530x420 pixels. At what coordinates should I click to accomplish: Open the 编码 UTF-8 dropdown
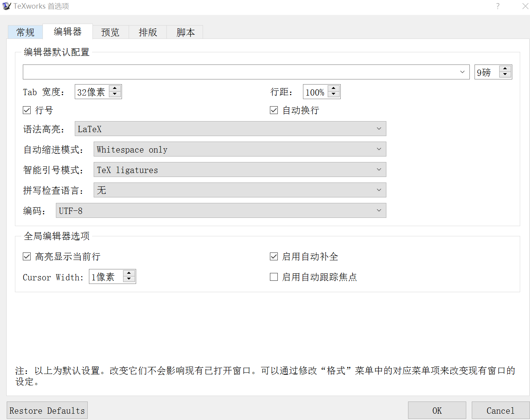pos(221,210)
